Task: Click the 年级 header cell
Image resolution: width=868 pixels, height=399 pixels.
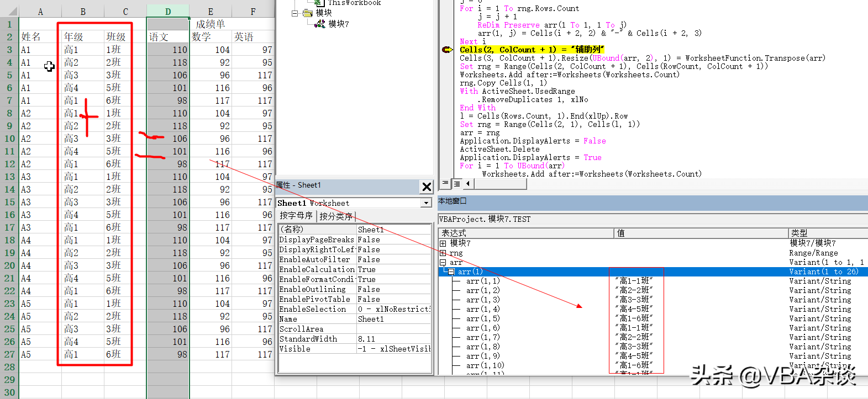Action: (83, 37)
